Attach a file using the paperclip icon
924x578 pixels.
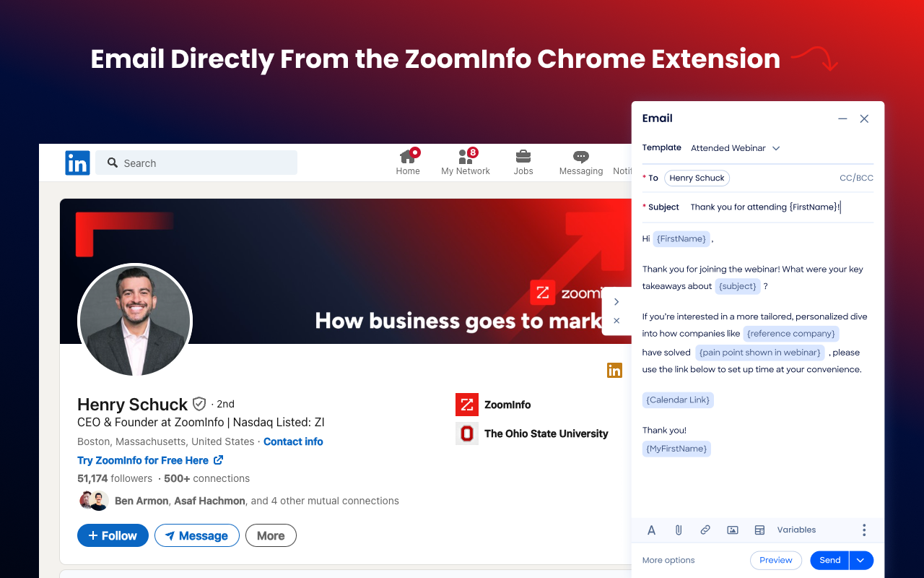(678, 530)
